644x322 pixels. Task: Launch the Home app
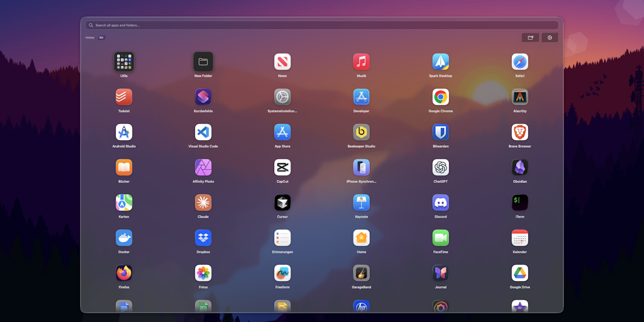(x=362, y=238)
